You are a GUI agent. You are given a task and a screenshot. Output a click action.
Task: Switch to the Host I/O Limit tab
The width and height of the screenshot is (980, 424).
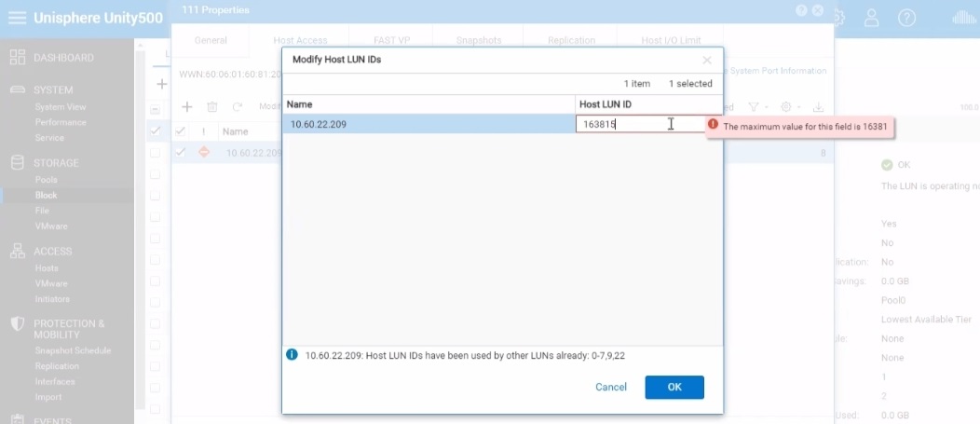coord(671,40)
